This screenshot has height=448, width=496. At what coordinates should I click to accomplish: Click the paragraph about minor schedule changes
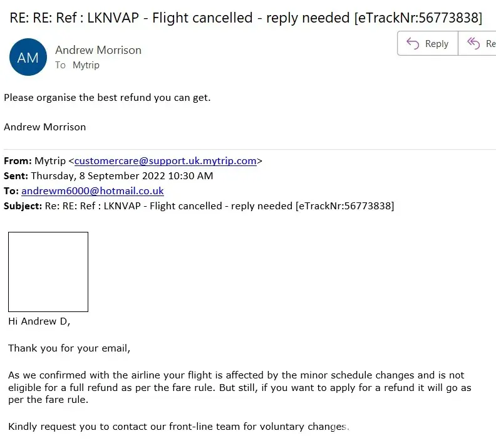[238, 387]
